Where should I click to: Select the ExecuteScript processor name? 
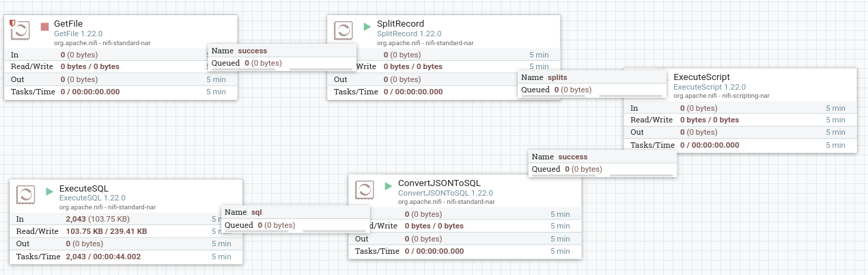pyautogui.click(x=701, y=77)
